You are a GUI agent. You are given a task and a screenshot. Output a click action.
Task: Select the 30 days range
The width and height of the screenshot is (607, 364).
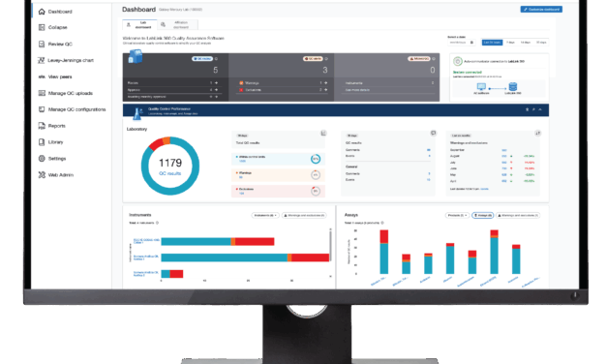click(541, 43)
